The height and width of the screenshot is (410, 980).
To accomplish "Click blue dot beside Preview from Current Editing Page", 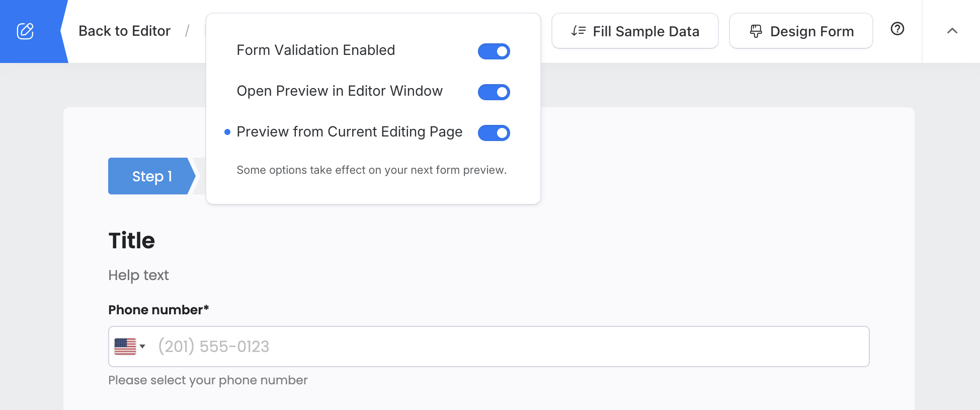I will point(227,132).
